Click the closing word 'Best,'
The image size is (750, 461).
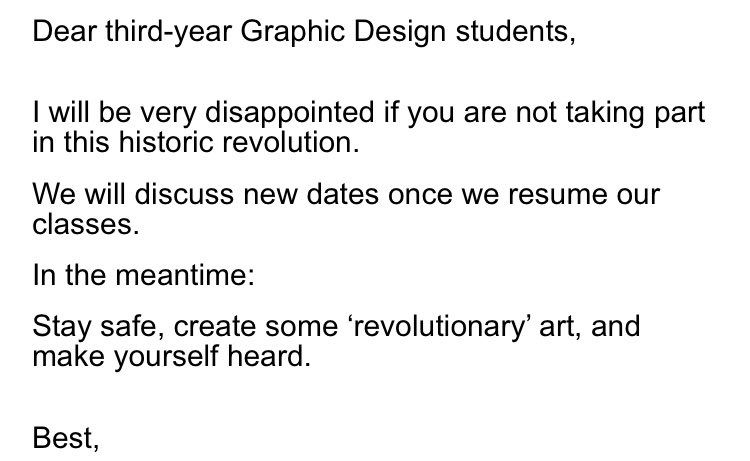click(x=66, y=438)
